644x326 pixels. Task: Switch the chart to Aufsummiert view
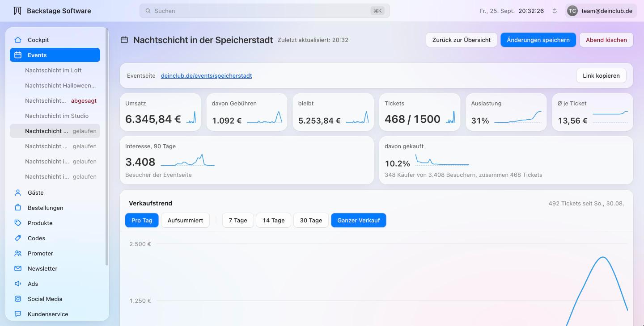185,220
